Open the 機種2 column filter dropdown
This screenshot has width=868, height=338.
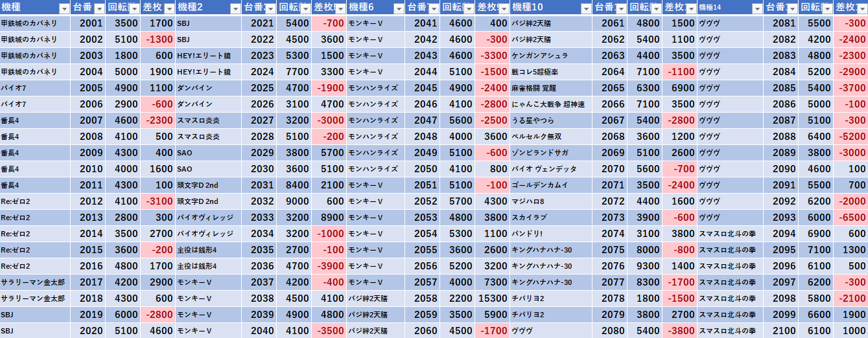point(235,8)
